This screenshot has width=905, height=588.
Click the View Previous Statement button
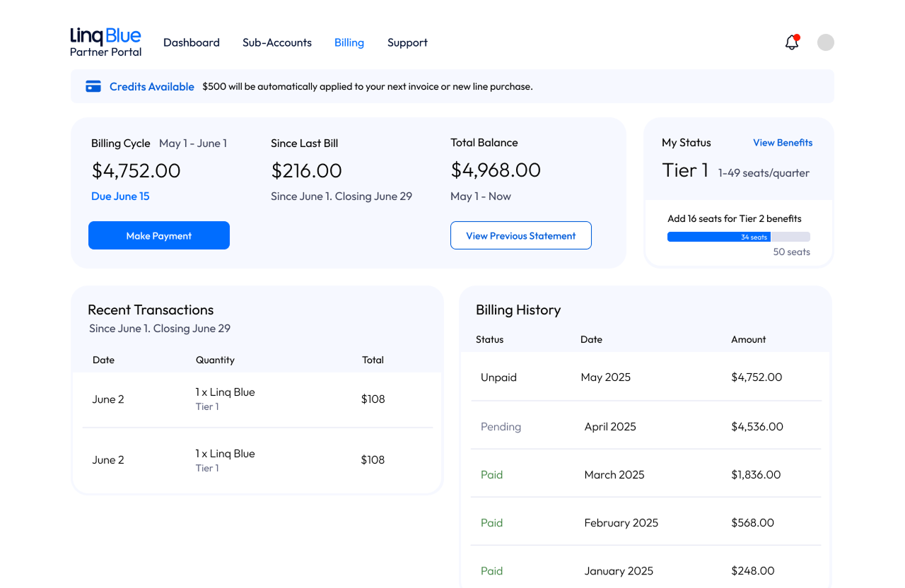(521, 235)
